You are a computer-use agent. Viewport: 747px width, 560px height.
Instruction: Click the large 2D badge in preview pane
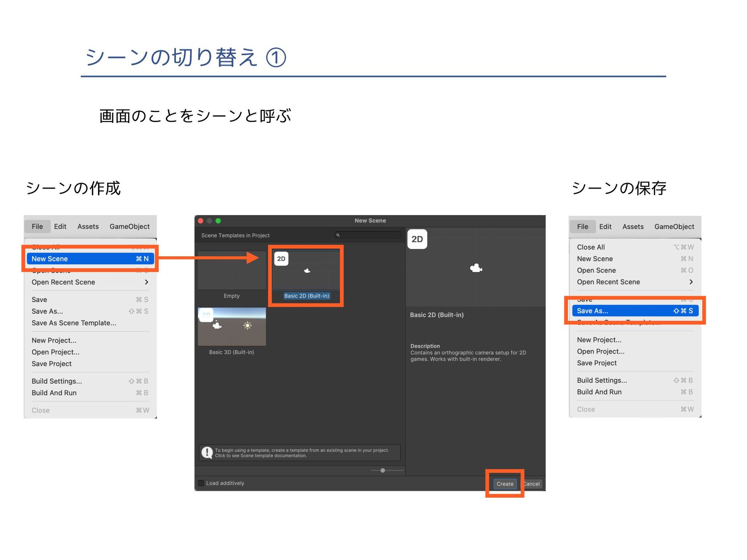click(x=417, y=239)
